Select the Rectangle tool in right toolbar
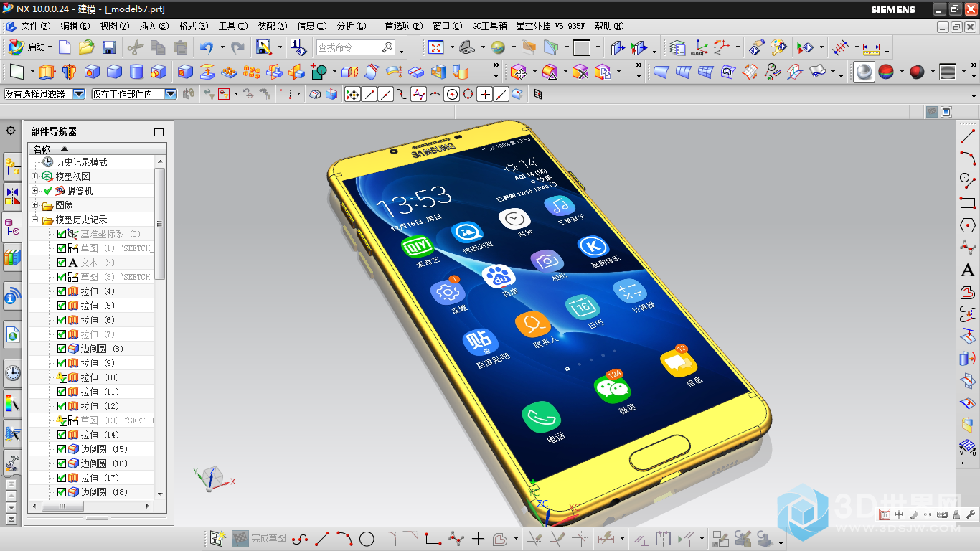The image size is (980, 551). [x=968, y=203]
